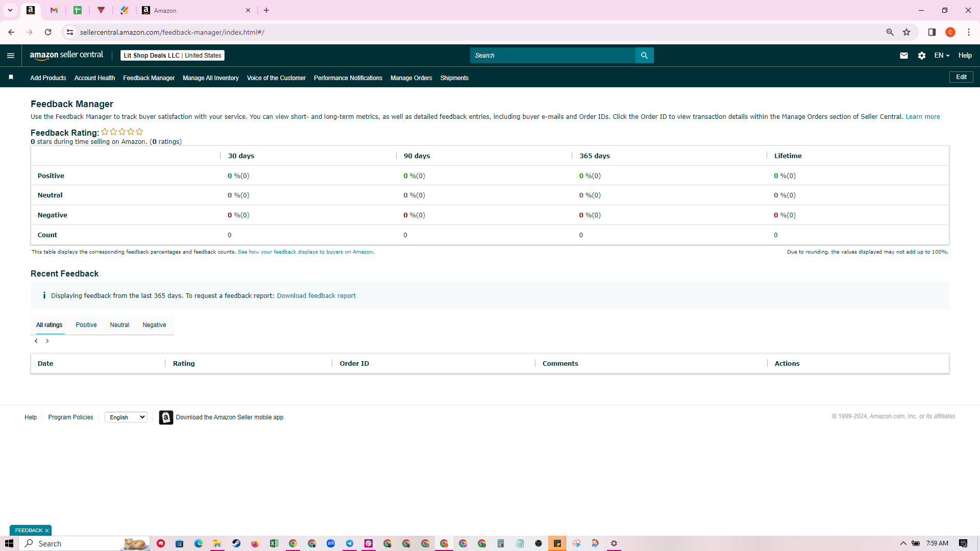Select the All ratings tab
This screenshot has height=551, width=980.
50,325
